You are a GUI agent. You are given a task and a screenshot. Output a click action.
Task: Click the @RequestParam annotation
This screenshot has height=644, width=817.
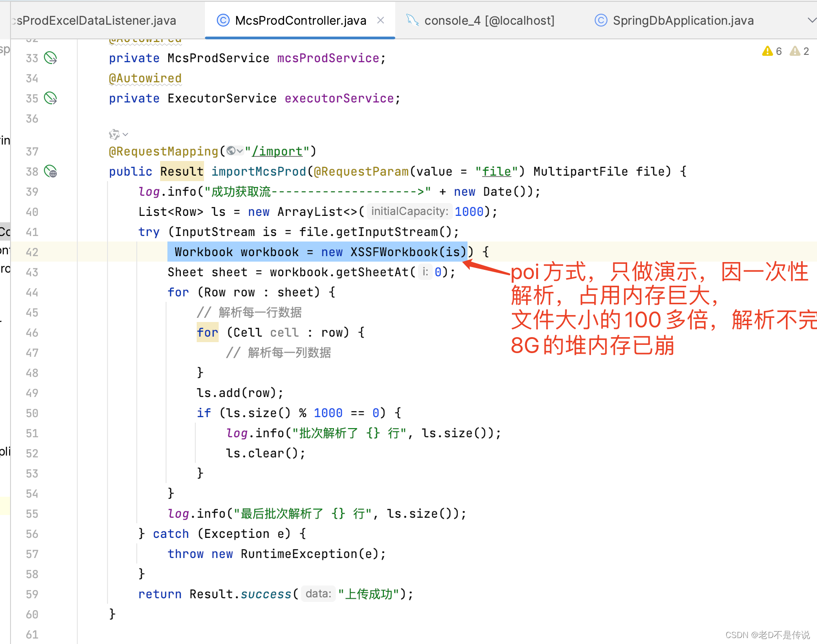(361, 172)
